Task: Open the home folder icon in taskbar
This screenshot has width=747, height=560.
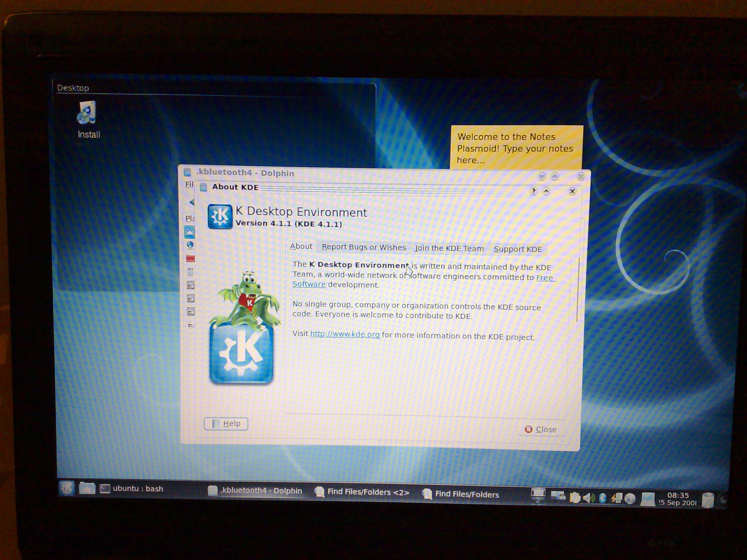Action: 87,488
